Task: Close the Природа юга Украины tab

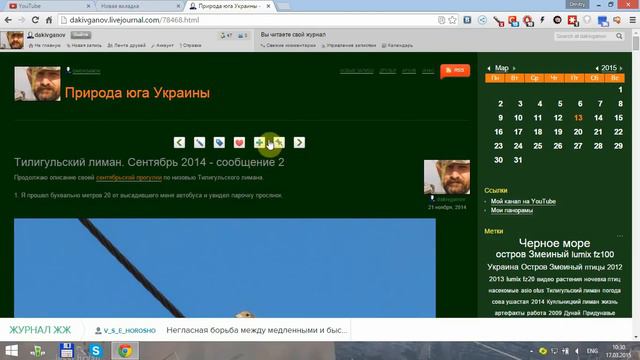Action: coord(268,6)
